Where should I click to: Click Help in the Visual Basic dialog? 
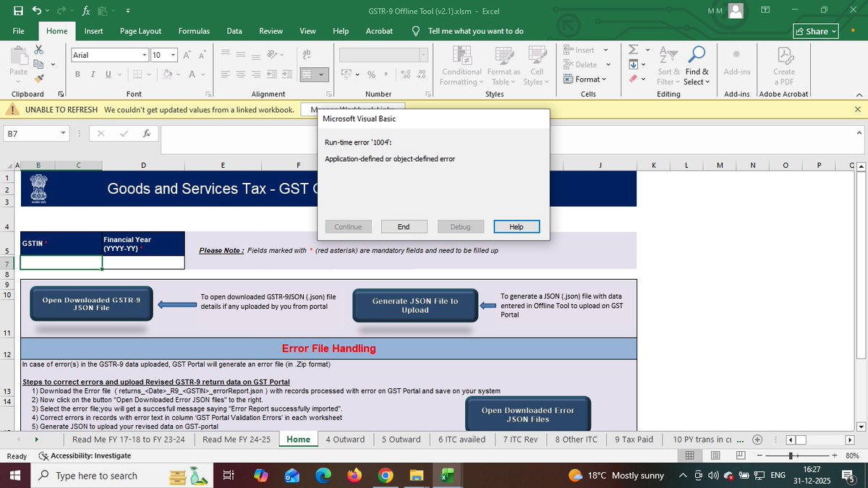[x=516, y=226]
